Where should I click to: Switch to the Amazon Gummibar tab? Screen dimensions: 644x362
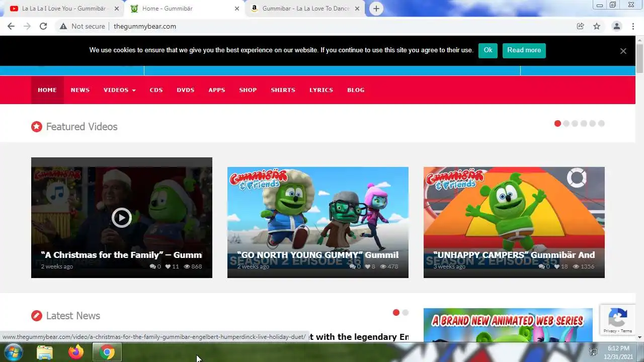305,9
